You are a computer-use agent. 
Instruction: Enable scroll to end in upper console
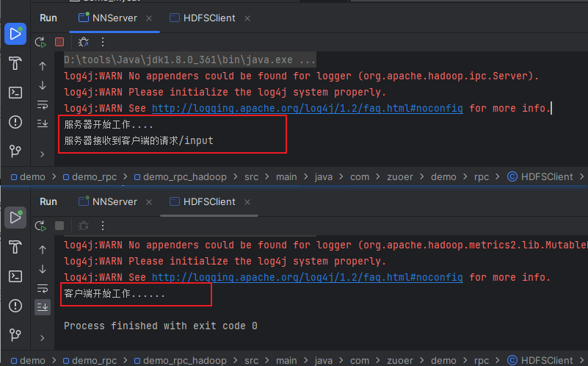click(43, 123)
